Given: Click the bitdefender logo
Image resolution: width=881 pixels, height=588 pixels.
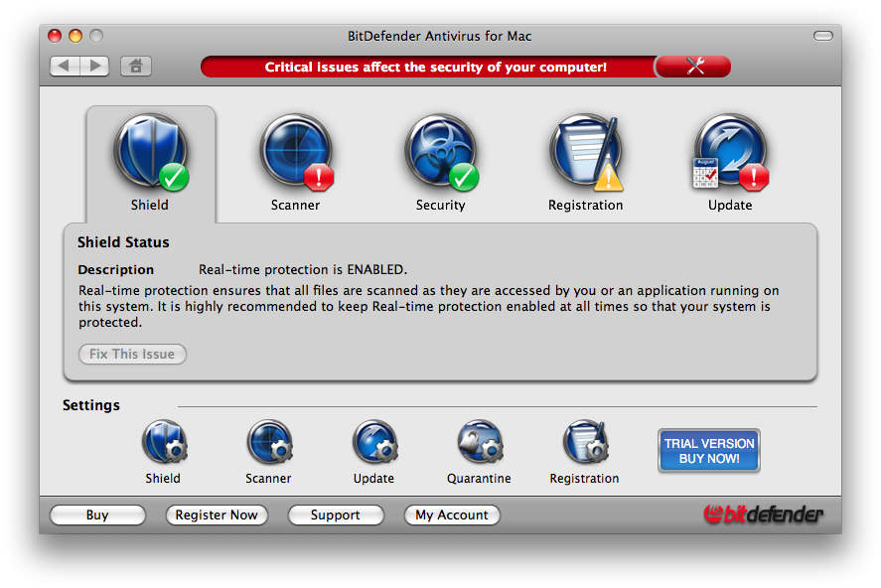Looking at the screenshot, I should click(x=763, y=514).
